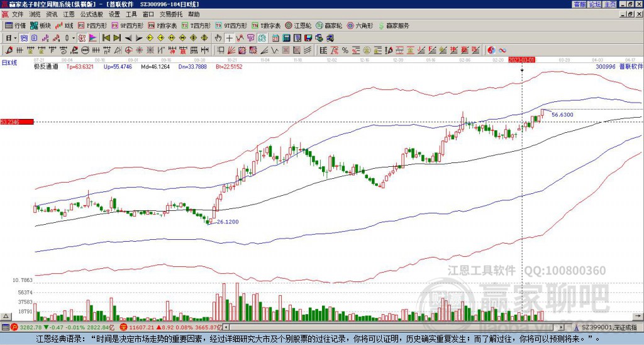The height and width of the screenshot is (345, 644).
Task: Open the 公式选股 menu
Action: tap(92, 14)
